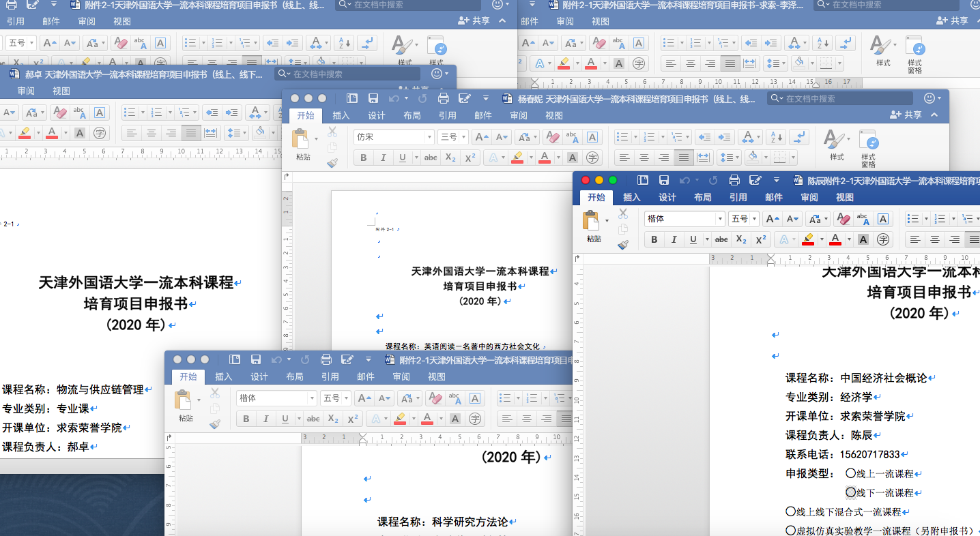The height and width of the screenshot is (536, 980).
Task: Click Decrease Font Size in 陈辰 window
Action: 792,219
